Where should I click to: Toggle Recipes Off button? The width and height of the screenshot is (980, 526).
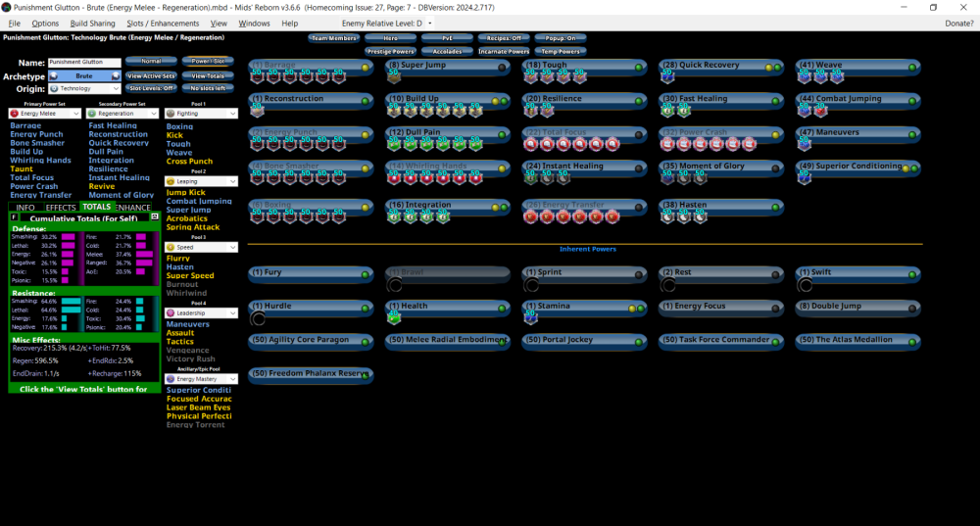click(503, 38)
